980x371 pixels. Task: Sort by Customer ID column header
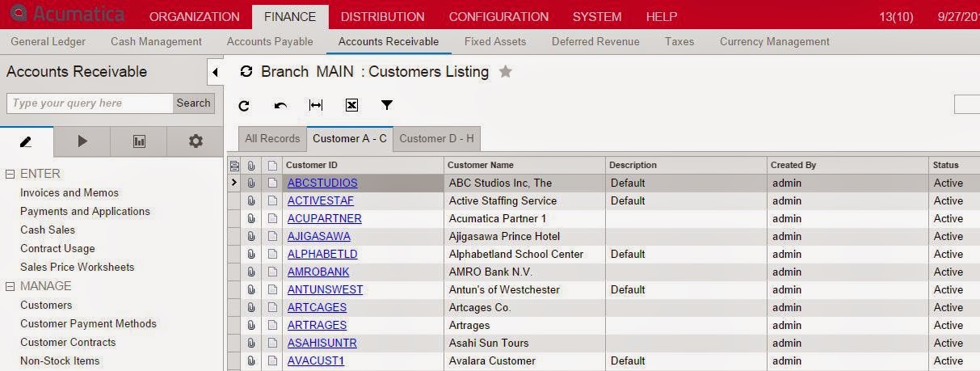click(364, 165)
